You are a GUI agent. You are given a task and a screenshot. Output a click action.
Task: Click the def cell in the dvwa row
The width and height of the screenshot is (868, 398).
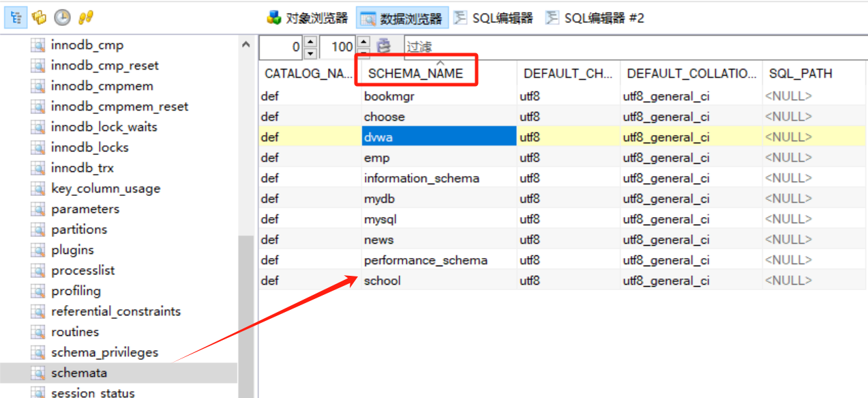pyautogui.click(x=310, y=137)
